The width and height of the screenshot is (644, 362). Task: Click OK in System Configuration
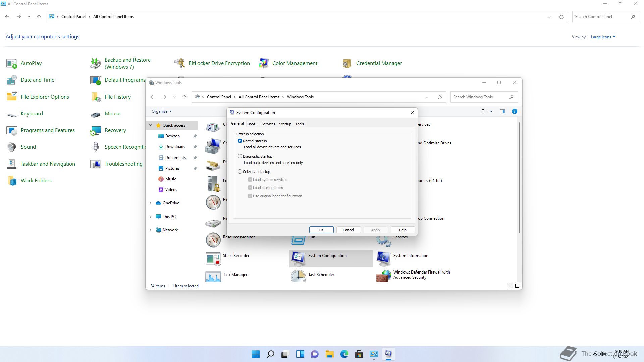tap(321, 230)
